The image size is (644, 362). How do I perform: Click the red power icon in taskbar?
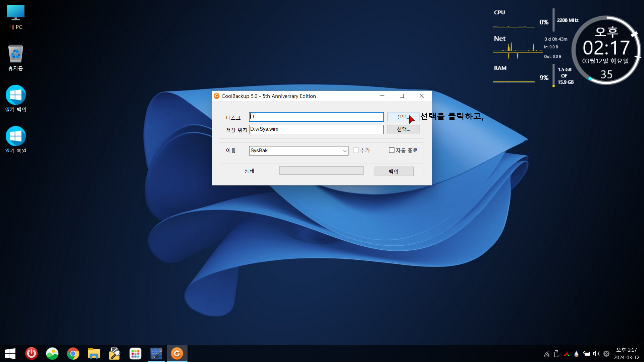point(32,354)
